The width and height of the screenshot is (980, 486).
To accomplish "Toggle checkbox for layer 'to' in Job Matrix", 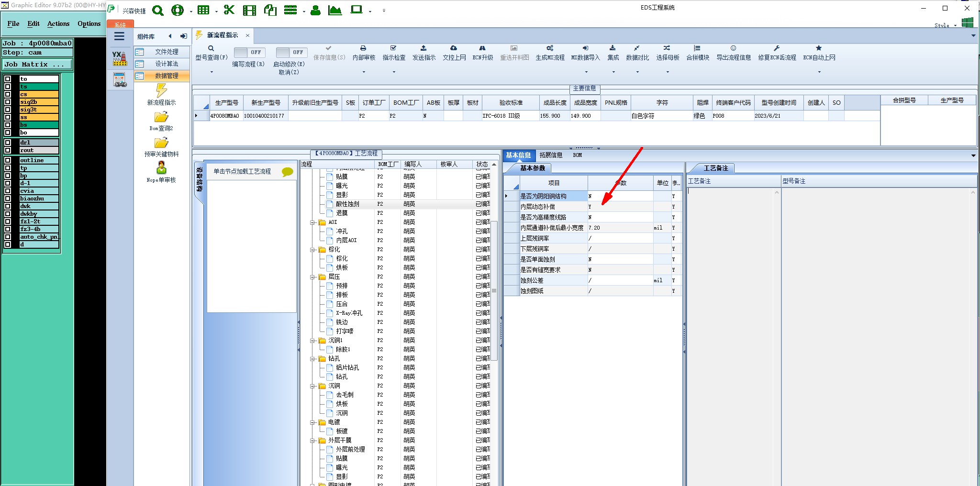I will [8, 79].
